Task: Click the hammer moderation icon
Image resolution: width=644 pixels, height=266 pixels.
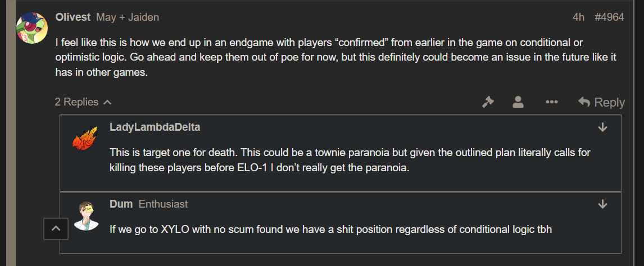Action: (488, 102)
